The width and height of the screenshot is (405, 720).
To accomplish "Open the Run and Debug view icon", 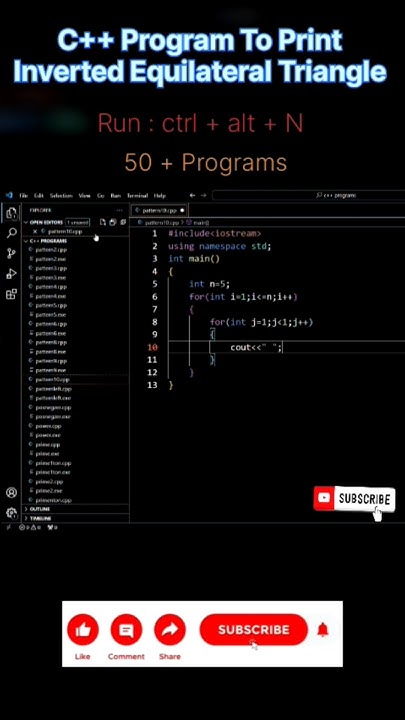I will click(11, 274).
